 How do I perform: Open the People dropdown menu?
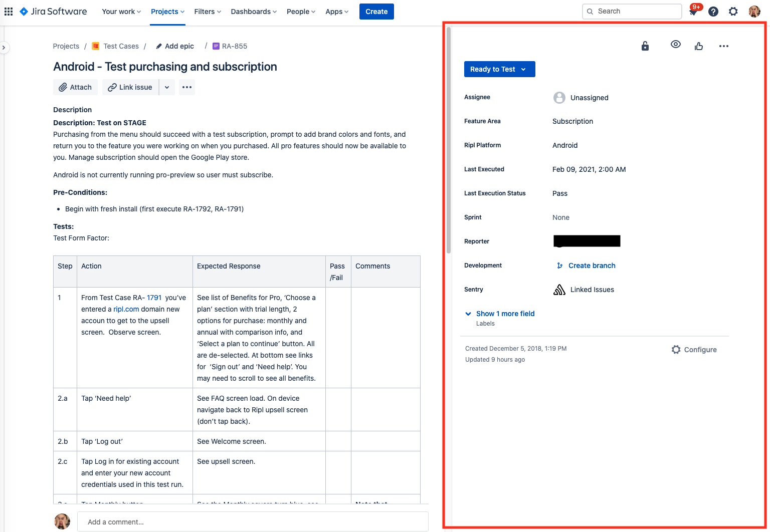[301, 12]
